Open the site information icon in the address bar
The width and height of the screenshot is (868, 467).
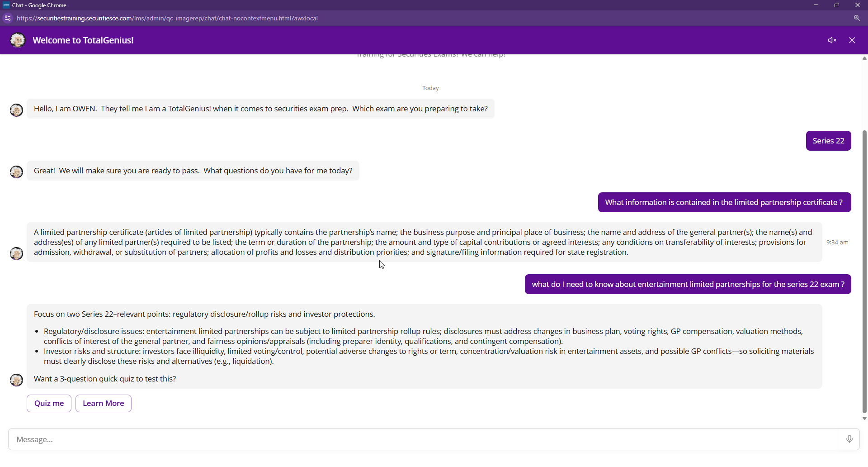click(x=8, y=18)
